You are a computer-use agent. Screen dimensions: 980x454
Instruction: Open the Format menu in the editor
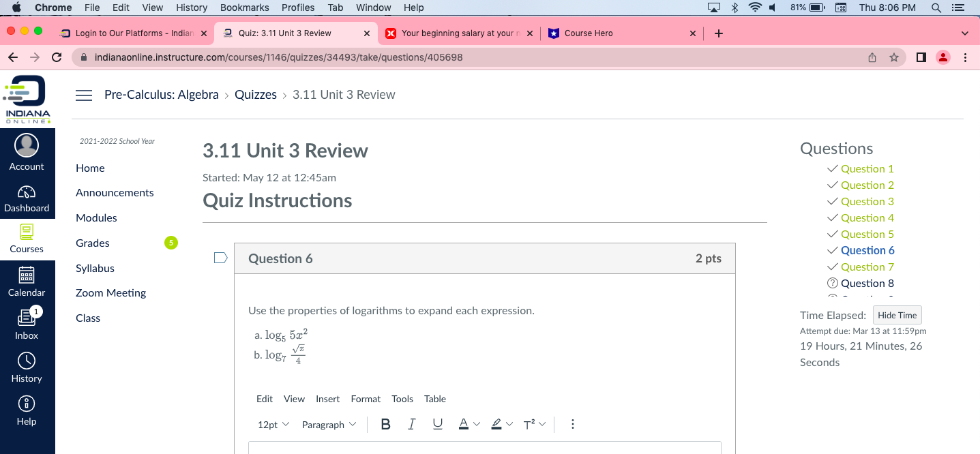pyautogui.click(x=366, y=399)
